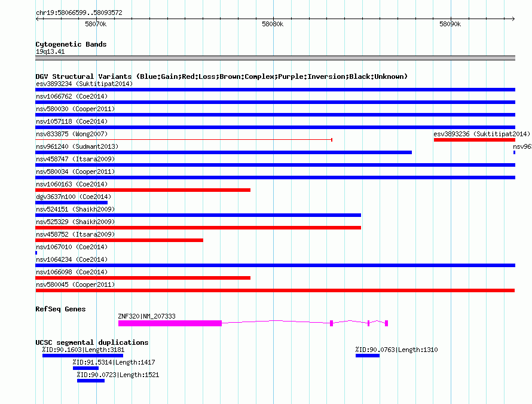Open the nsv525329 (Shaikh2009) variant label
Viewport: 532px width, 404px height.
click(75, 222)
